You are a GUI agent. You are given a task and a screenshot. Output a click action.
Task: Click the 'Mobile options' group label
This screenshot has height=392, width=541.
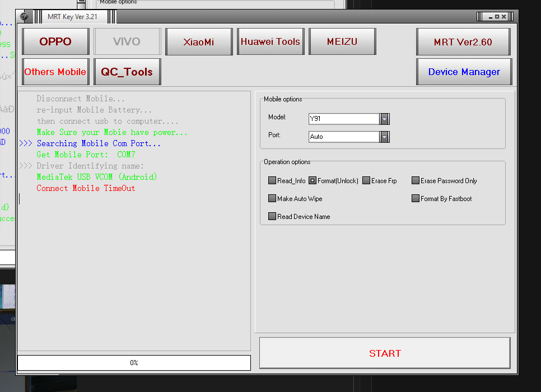coord(283,99)
